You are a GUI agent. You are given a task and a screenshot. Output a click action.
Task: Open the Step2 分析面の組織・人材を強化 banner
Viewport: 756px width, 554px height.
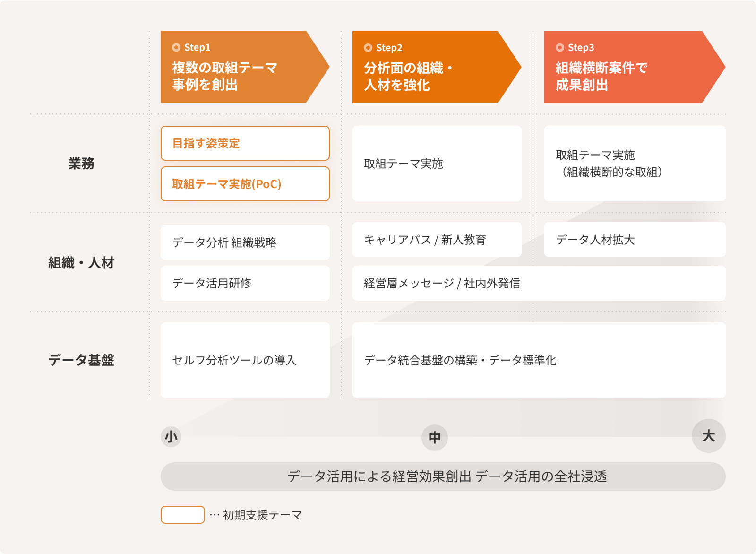coord(437,67)
